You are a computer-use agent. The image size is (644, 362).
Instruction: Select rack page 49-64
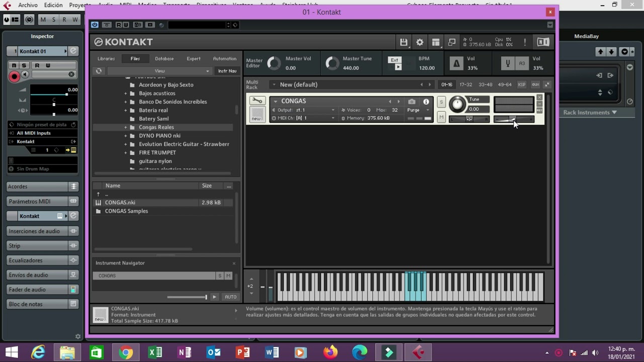pyautogui.click(x=505, y=84)
